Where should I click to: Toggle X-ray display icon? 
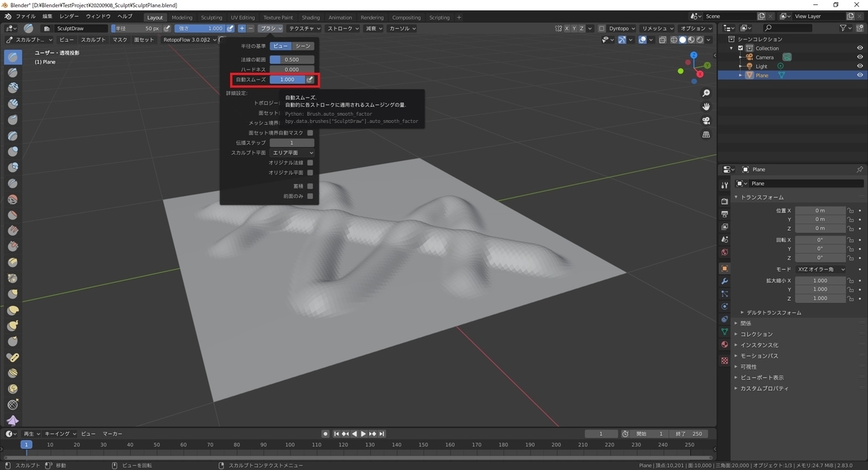click(x=663, y=40)
